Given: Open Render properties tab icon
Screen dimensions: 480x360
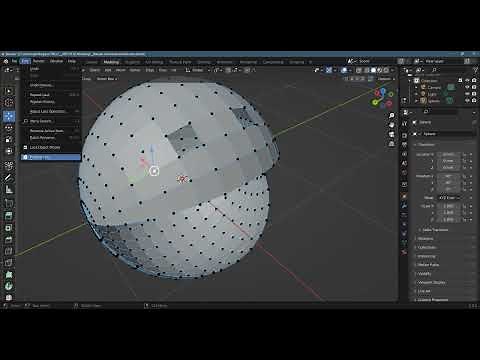Looking at the screenshot, I should 404,135.
